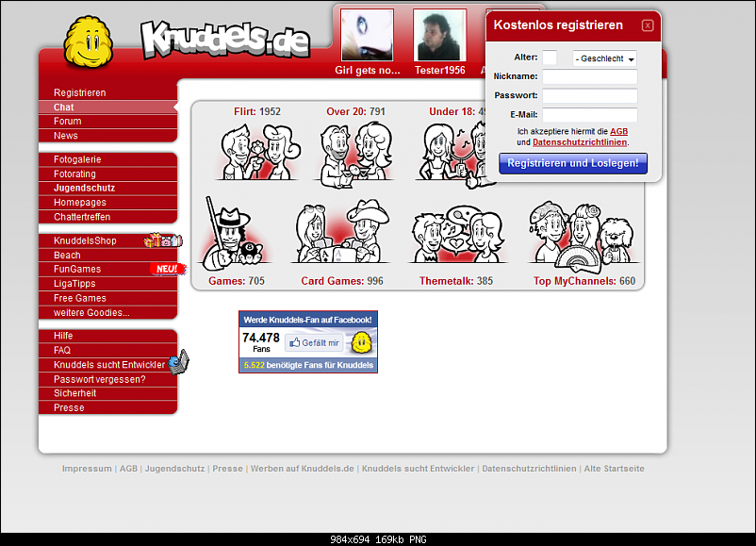
Task: Focus the Passwort input field
Action: point(590,95)
